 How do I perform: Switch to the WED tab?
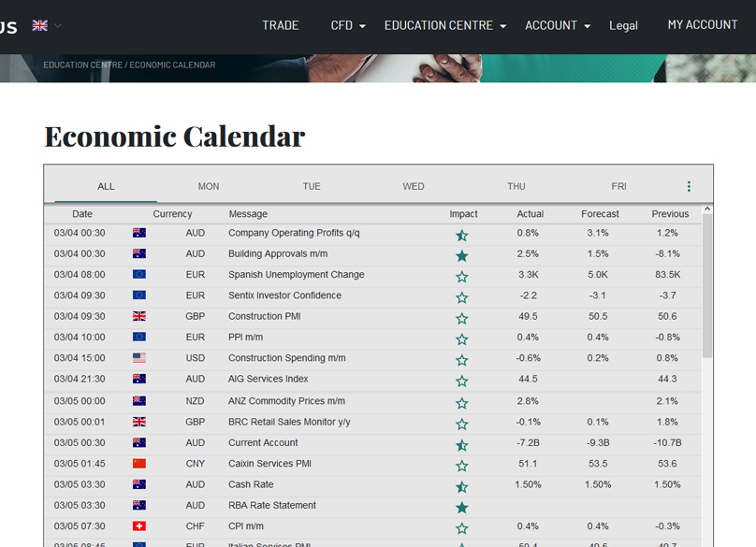[414, 186]
